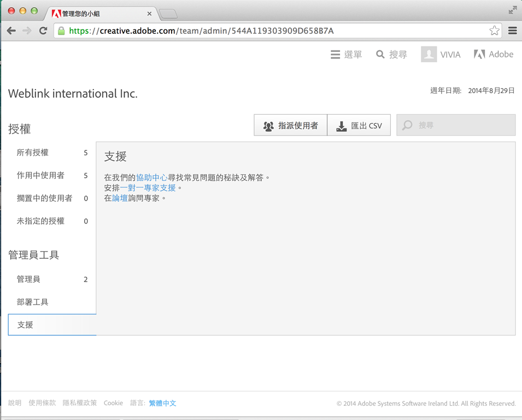This screenshot has height=420, width=522.
Task: Click the 2014年8月29日 anniversary date
Action: (491, 91)
